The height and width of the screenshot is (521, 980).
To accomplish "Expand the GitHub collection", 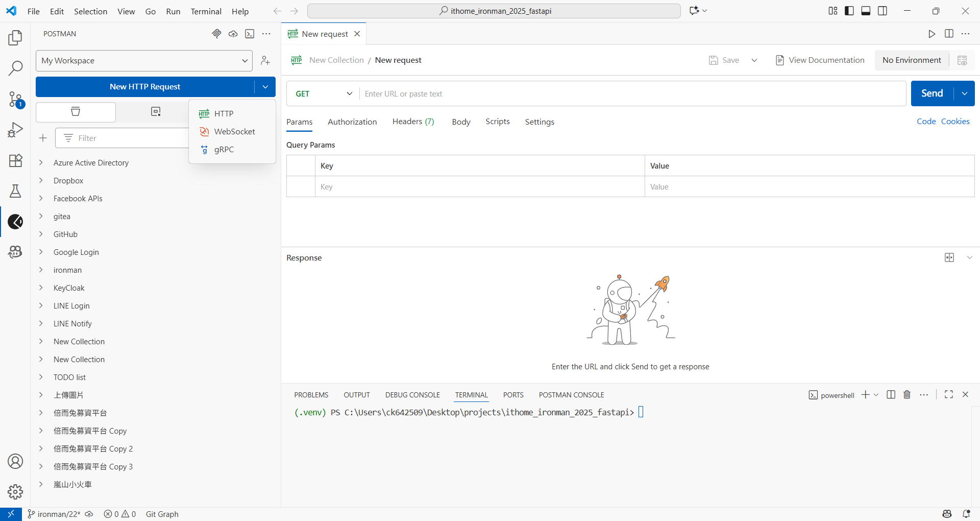I will tap(65, 234).
